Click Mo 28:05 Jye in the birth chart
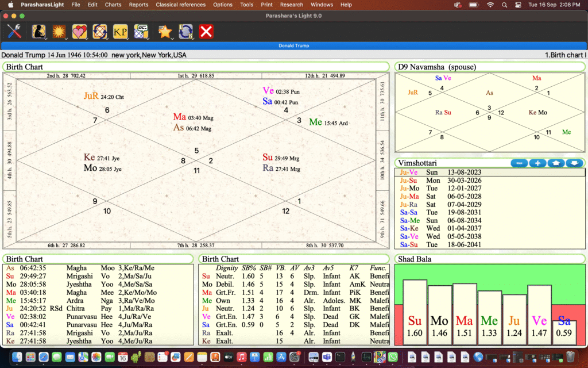Image resolution: width=588 pixels, height=368 pixels. (x=102, y=168)
